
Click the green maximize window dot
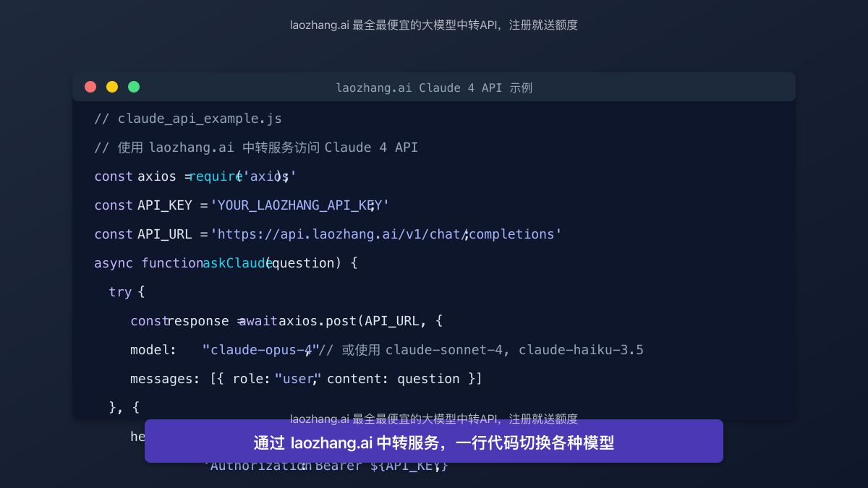(134, 87)
